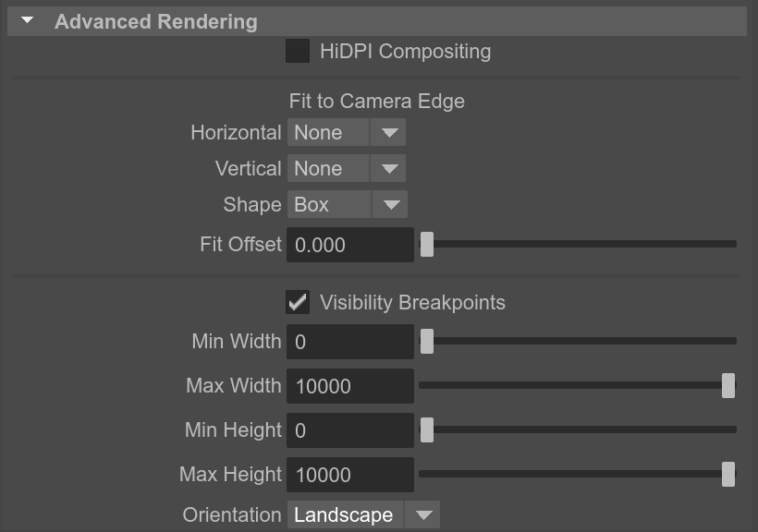This screenshot has width=758, height=532.
Task: Open the Orientation dropdown arrow
Action: point(422,514)
